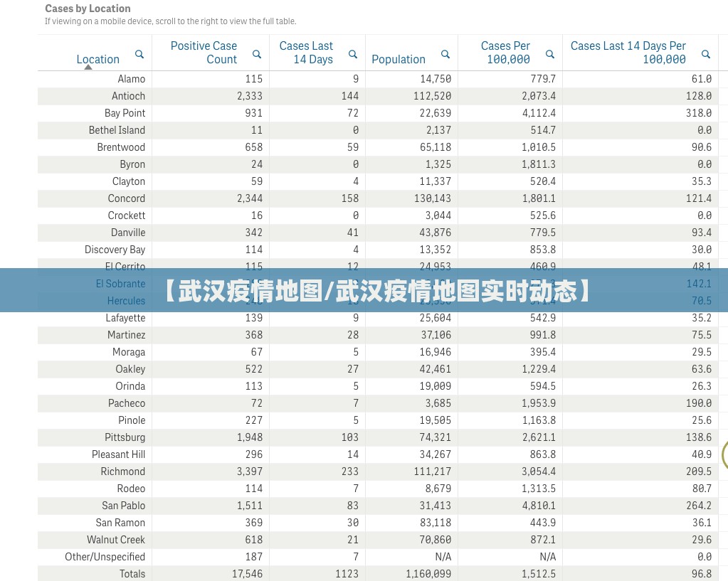Sort by Cases Last 14 Days Per 100,000 header
The height and width of the screenshot is (581, 728).
coord(628,53)
